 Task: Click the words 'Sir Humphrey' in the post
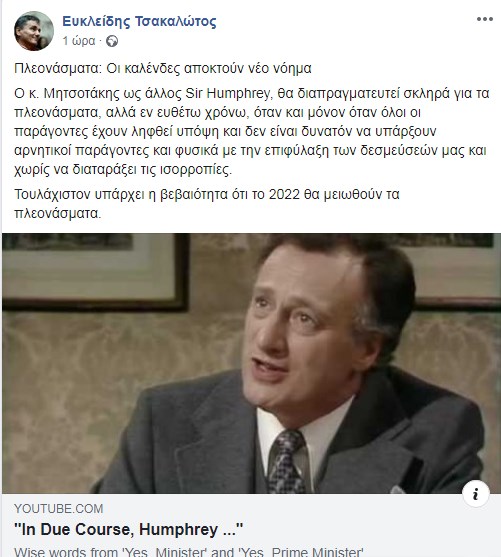[x=228, y=93]
